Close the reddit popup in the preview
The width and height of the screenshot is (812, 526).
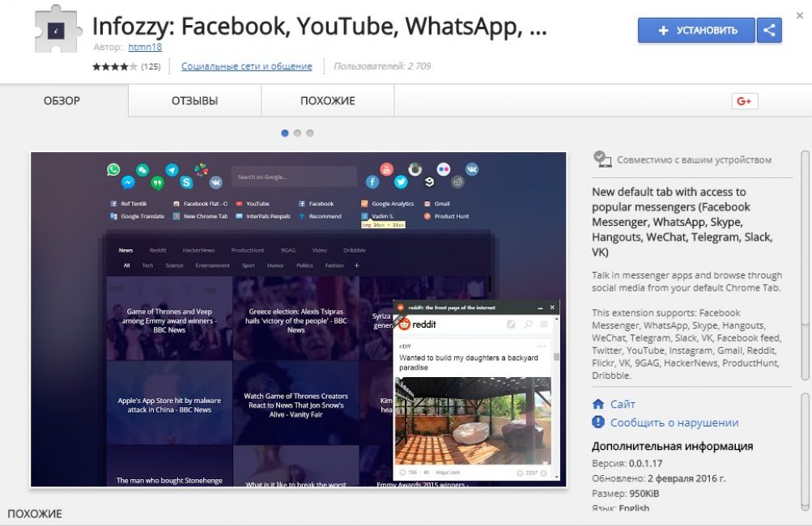coord(552,308)
